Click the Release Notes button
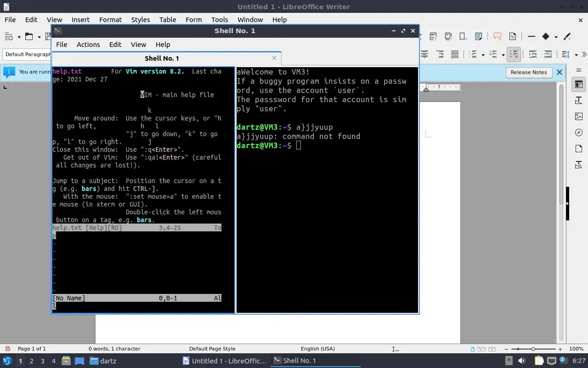This screenshot has height=368, width=588. (529, 72)
